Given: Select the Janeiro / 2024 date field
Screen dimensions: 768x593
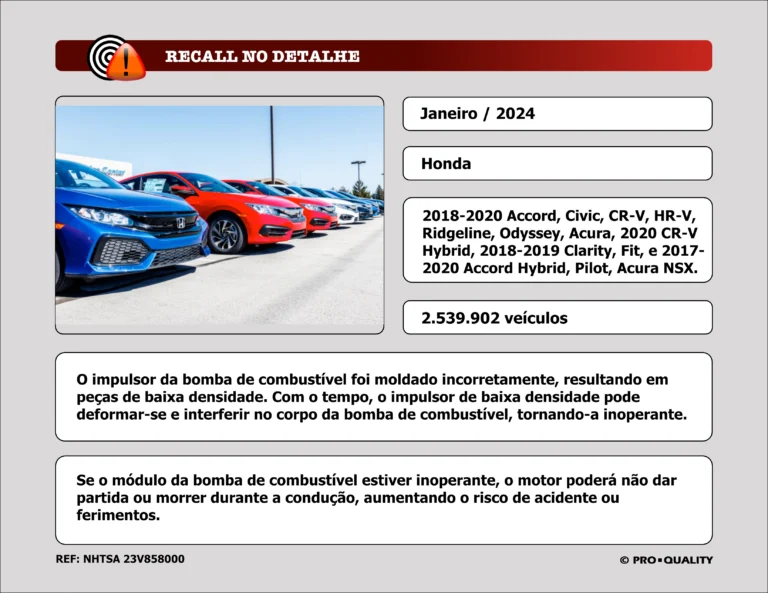Looking at the screenshot, I should [557, 114].
